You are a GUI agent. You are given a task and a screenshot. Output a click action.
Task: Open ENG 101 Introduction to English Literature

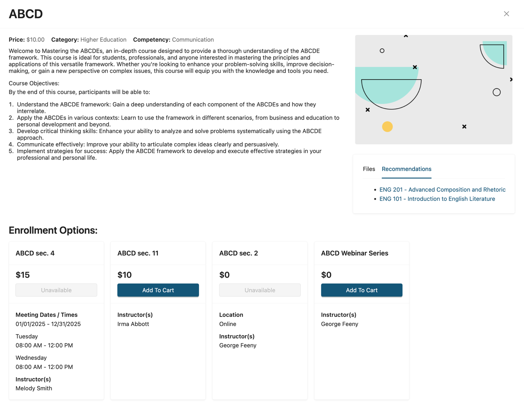coord(437,199)
